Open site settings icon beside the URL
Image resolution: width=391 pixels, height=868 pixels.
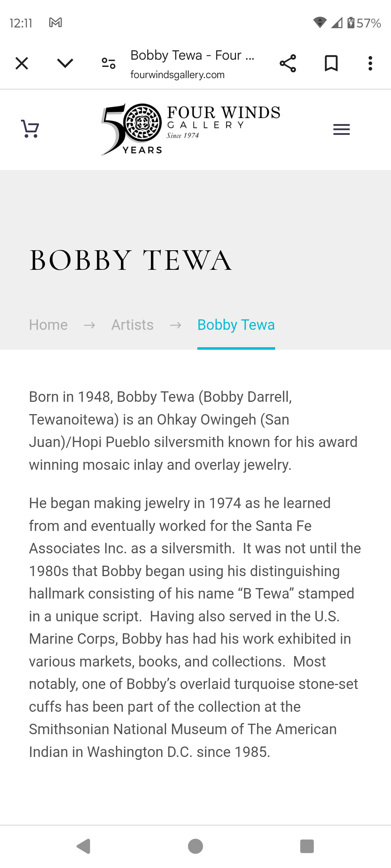coord(109,63)
